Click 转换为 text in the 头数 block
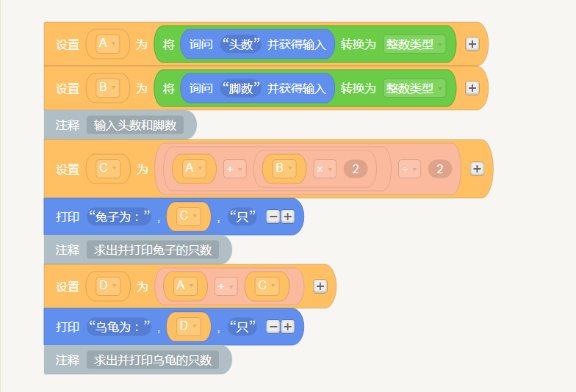This screenshot has width=576, height=392. [359, 44]
